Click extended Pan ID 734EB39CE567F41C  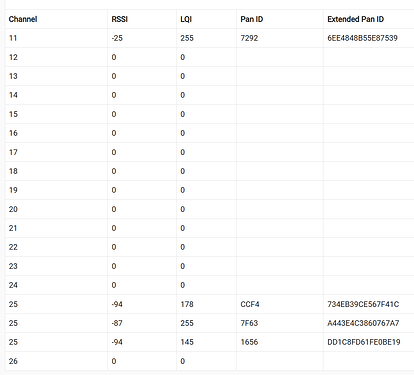pos(363,304)
